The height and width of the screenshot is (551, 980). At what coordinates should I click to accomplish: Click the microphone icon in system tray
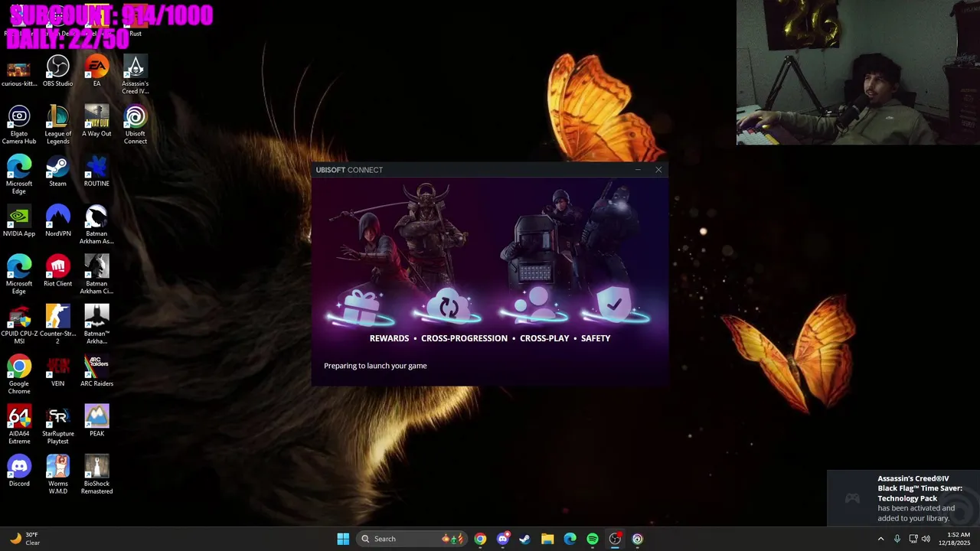click(x=897, y=539)
